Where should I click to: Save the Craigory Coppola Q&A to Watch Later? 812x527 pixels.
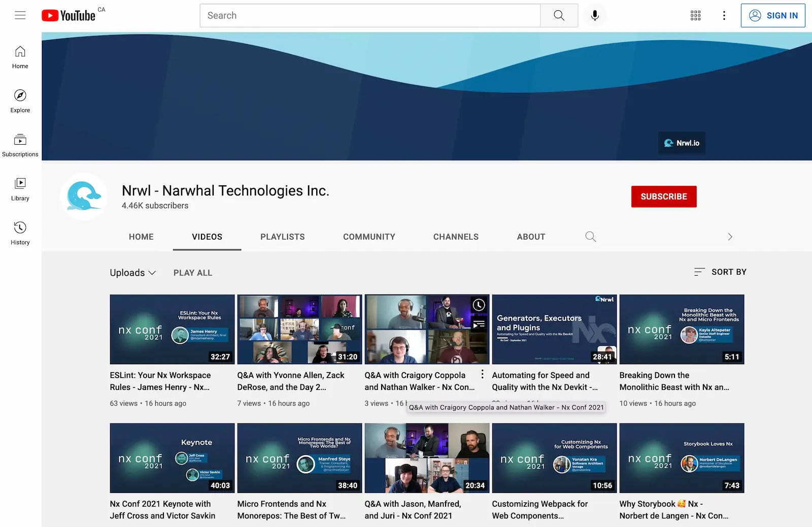point(479,305)
